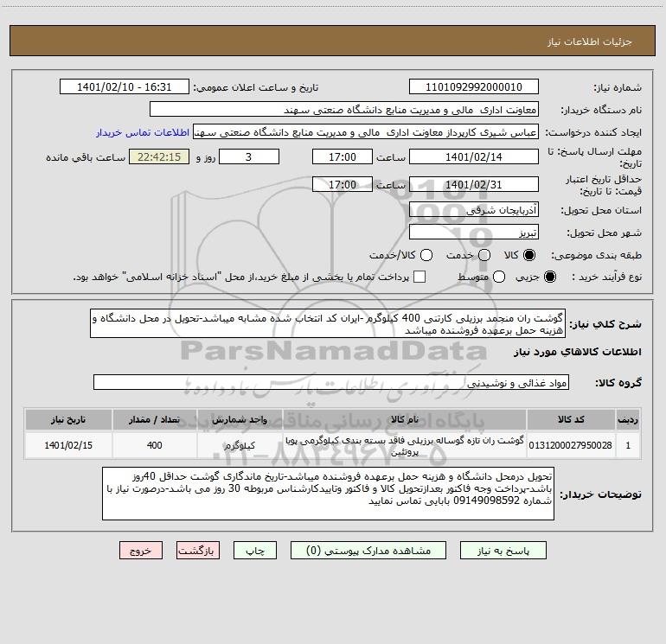Viewport: 666px width, 644px height.
Task: Click the کد کالا column header
Action: click(x=571, y=419)
